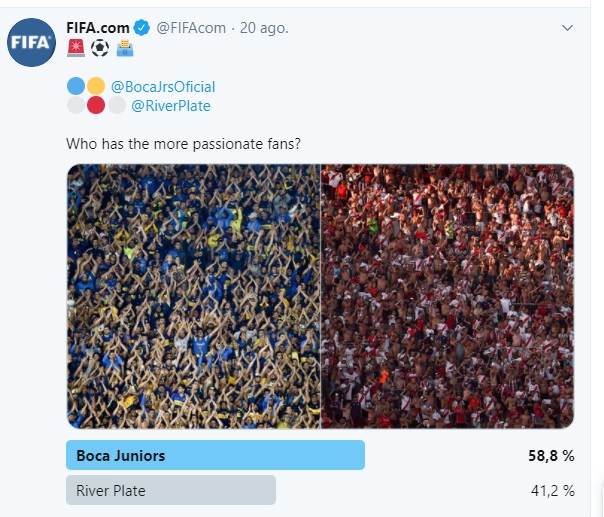
Task: Open the @RiverPlate mention
Action: pos(170,106)
